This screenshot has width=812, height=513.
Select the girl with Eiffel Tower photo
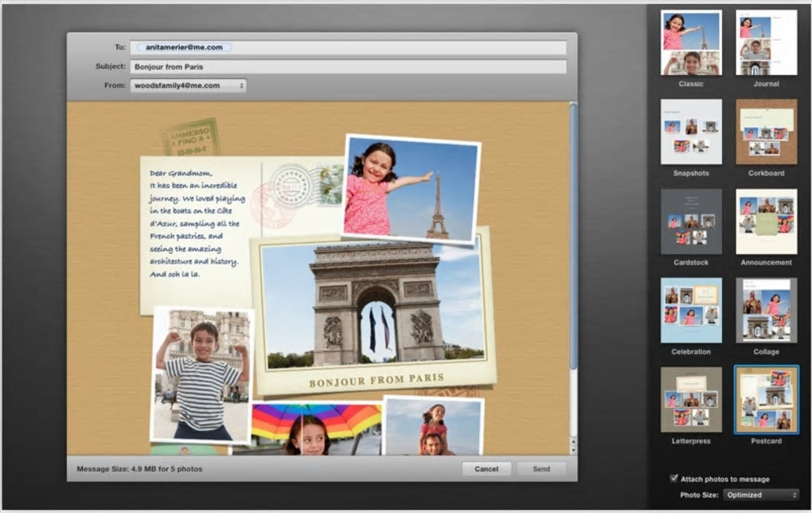[412, 189]
